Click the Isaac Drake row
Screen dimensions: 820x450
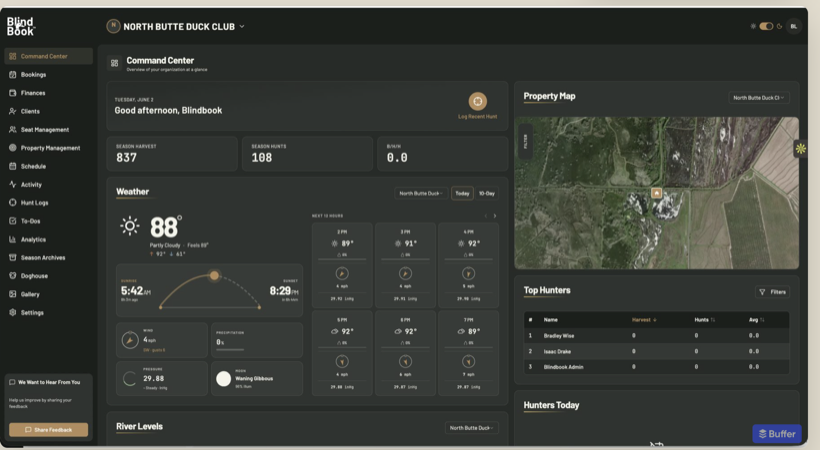pos(656,351)
